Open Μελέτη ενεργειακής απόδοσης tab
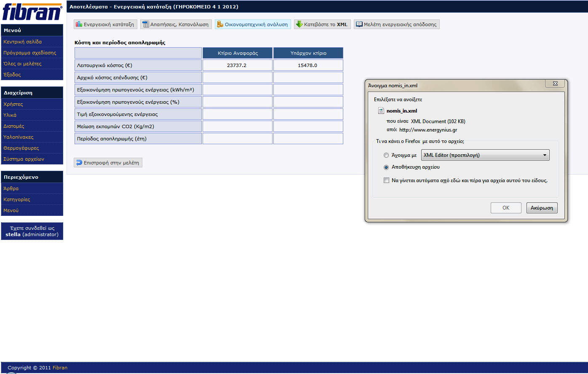The width and height of the screenshot is (588, 374). (x=396, y=24)
